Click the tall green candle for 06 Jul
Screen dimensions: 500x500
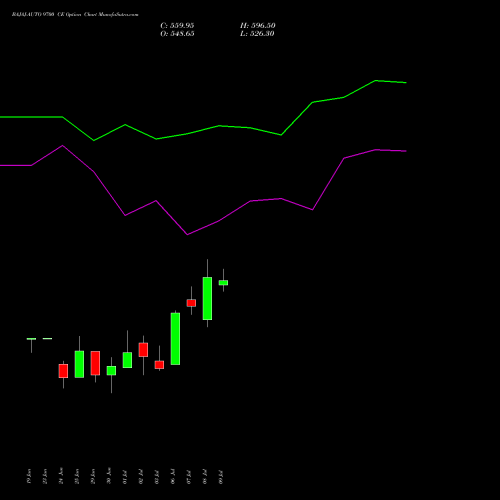(x=175, y=339)
